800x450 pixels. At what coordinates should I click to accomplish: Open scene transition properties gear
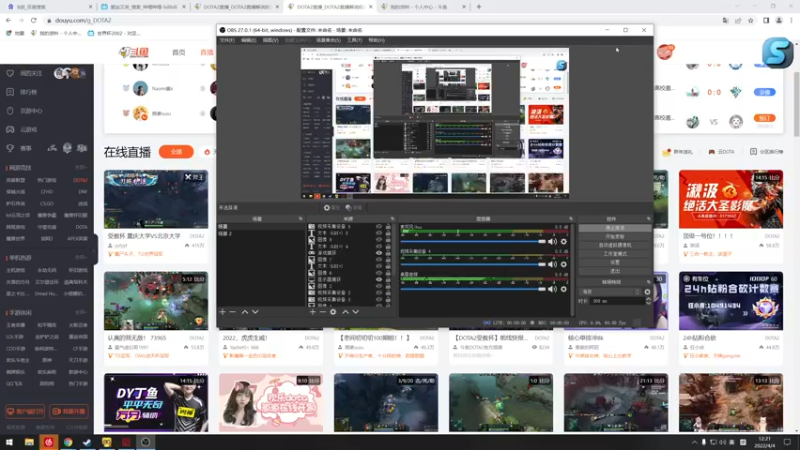[x=647, y=292]
